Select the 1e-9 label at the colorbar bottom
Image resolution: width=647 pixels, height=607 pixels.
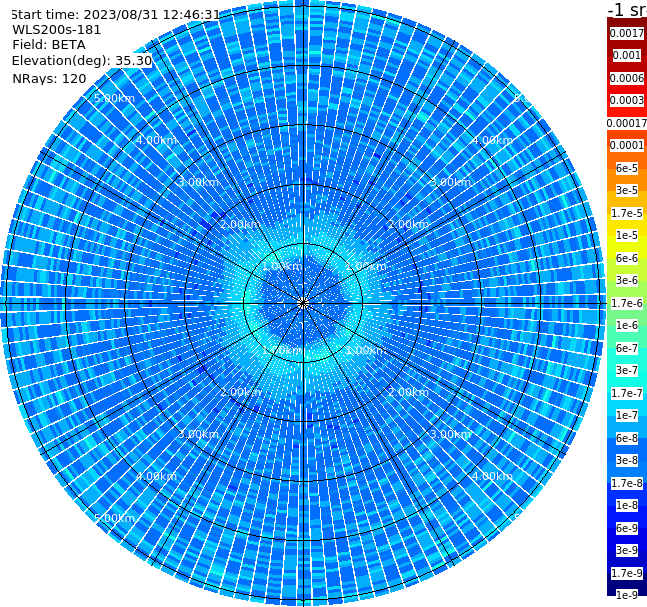627,595
